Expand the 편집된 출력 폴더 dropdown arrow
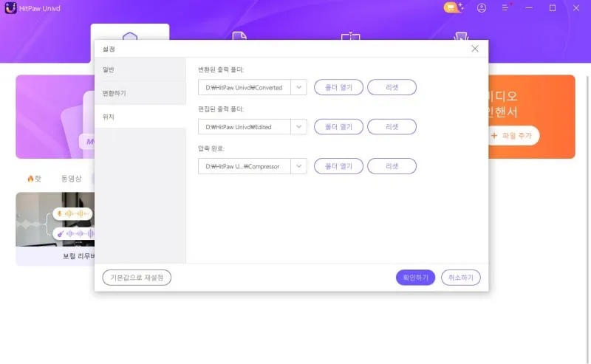 [x=298, y=126]
